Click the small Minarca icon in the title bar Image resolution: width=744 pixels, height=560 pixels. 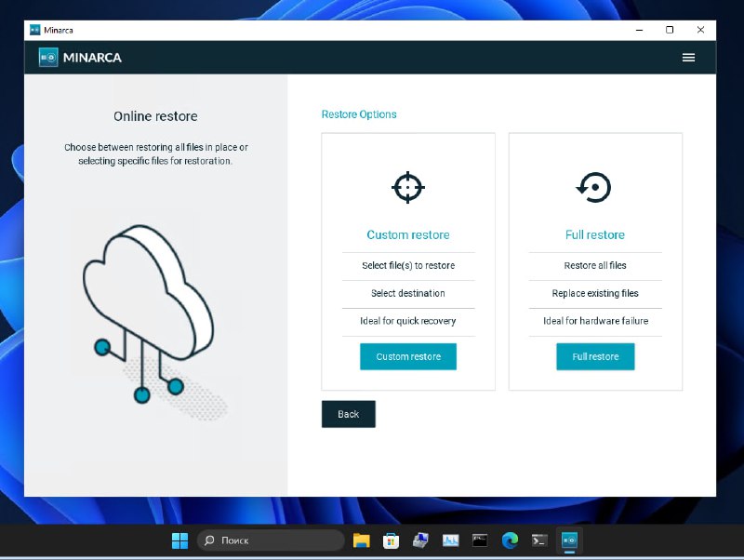tap(34, 30)
